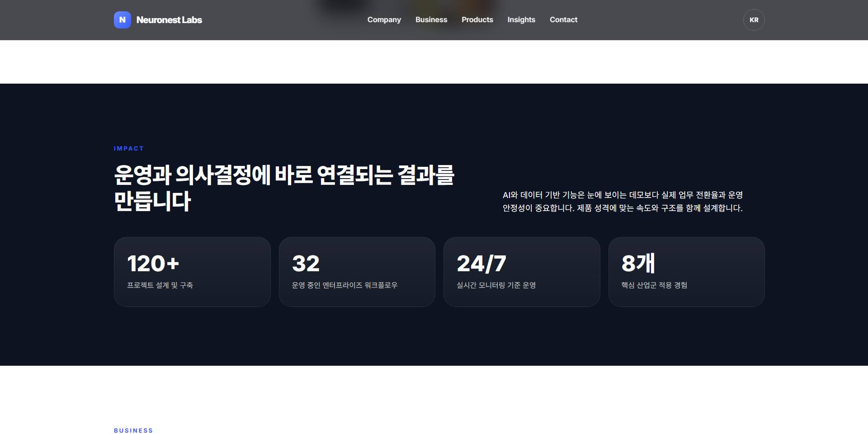Click the paragraph starting with AI와 데이터 기반
This screenshot has height=434, width=868.
coord(623,202)
